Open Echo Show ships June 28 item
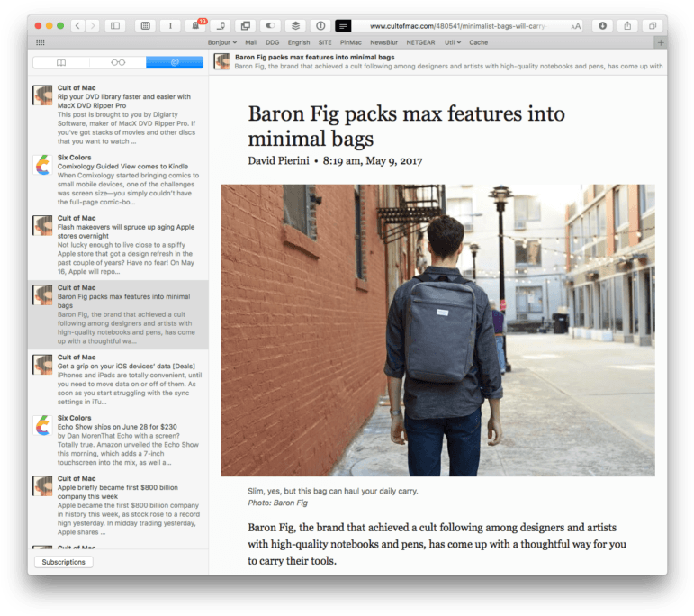 coord(118,440)
